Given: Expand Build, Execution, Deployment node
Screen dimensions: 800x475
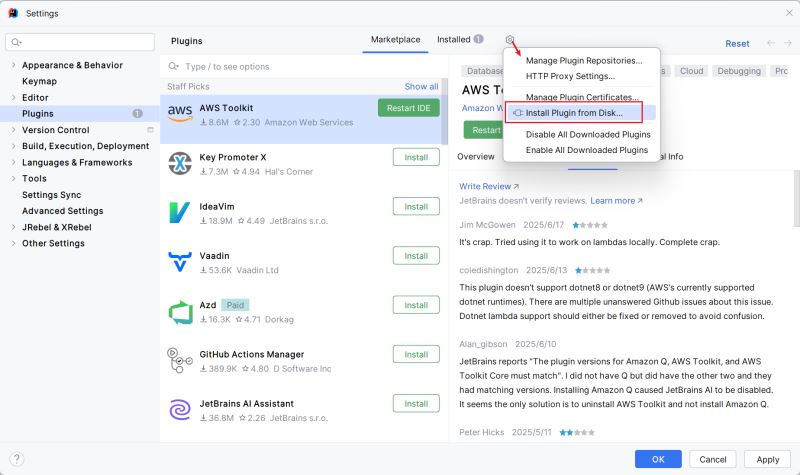Looking at the screenshot, I should coord(13,146).
